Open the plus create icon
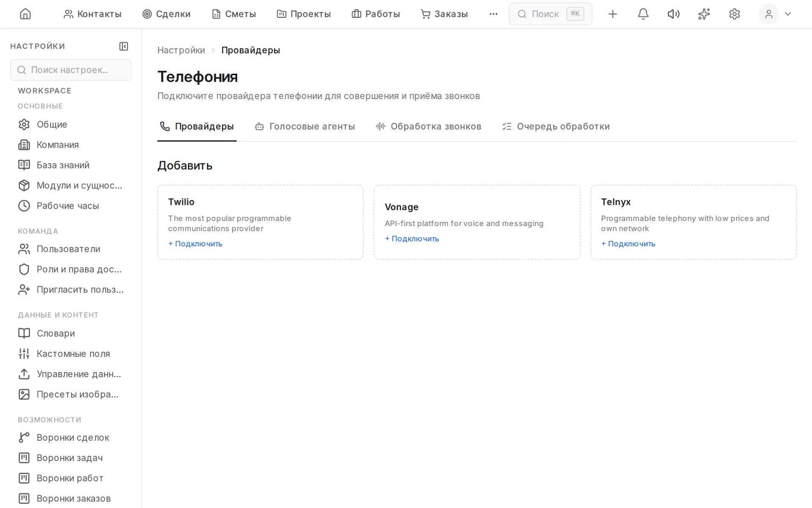This screenshot has width=812, height=508. (612, 14)
